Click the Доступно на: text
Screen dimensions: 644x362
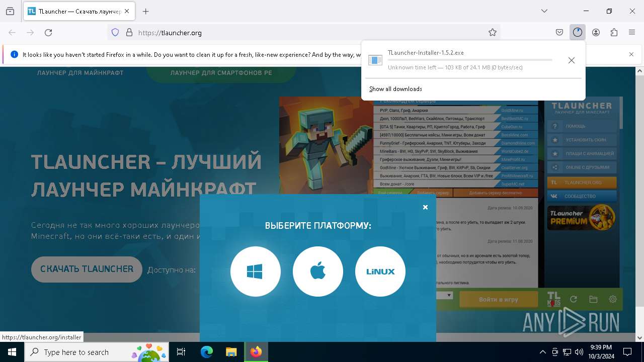172,270
